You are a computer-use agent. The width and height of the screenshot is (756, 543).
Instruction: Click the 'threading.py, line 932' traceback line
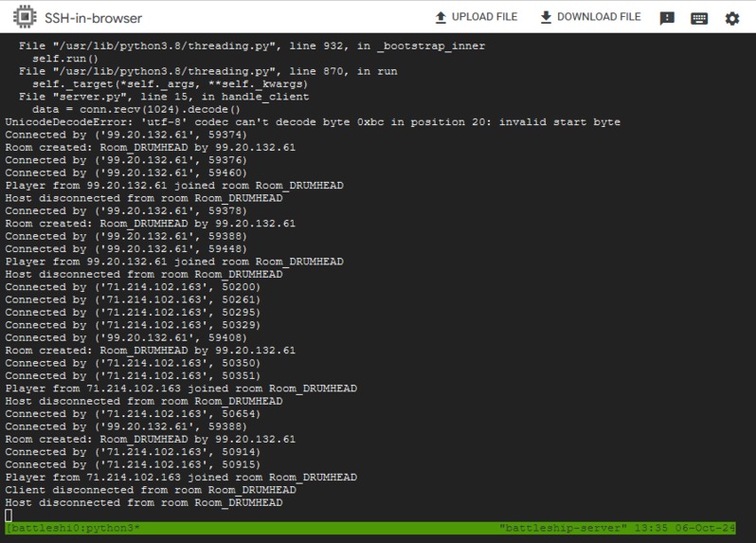pos(252,46)
